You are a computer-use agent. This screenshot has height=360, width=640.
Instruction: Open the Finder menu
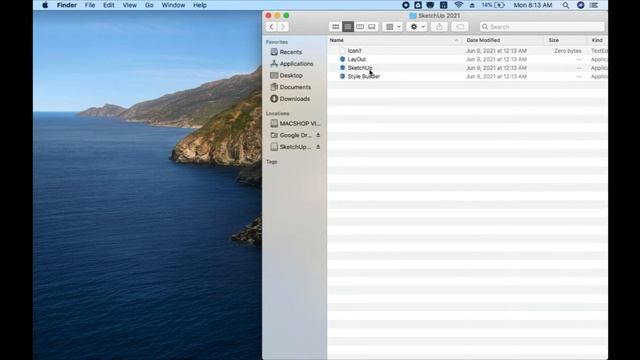(67, 5)
